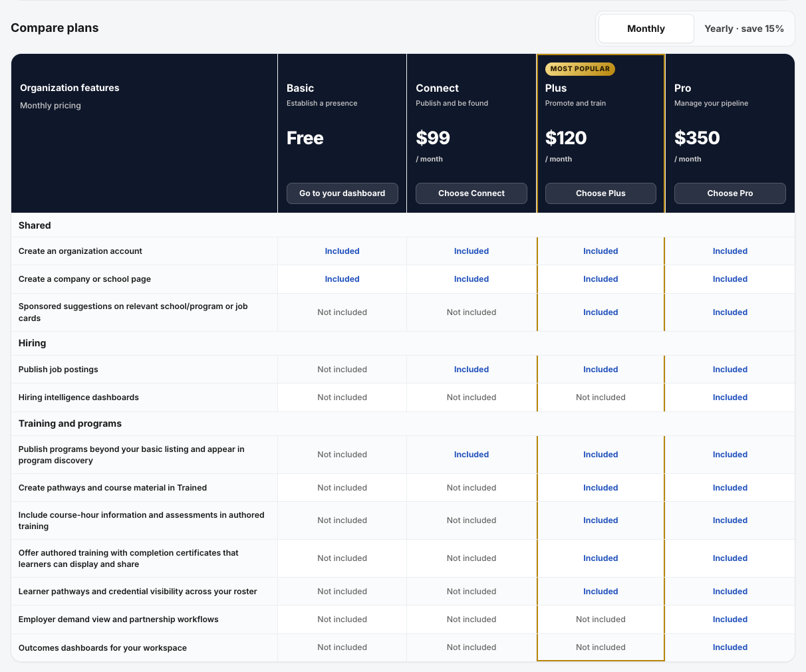Select the Pro plan title
Screen dimensions: 806x672
pos(682,88)
